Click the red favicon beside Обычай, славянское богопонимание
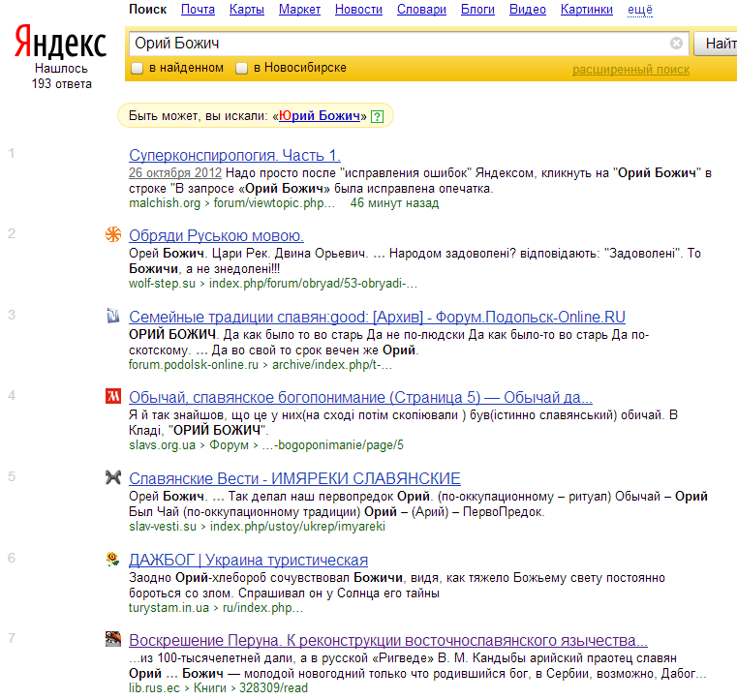Viewport: 737px width, 700px height. point(113,396)
